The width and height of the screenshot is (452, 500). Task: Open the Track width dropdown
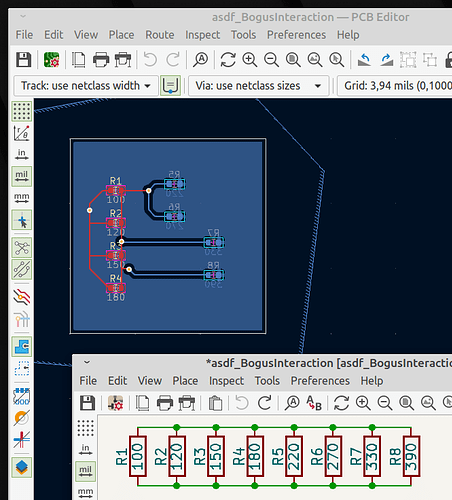(x=86, y=86)
